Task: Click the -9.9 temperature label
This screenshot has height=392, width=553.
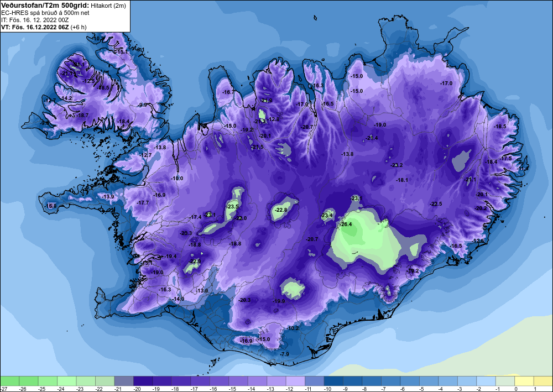Action: point(143,104)
